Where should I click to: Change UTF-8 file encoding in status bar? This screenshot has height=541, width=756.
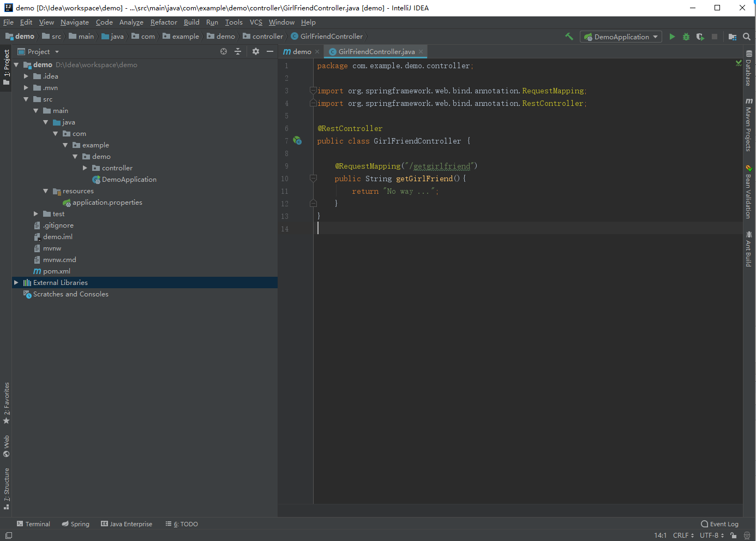click(x=712, y=536)
